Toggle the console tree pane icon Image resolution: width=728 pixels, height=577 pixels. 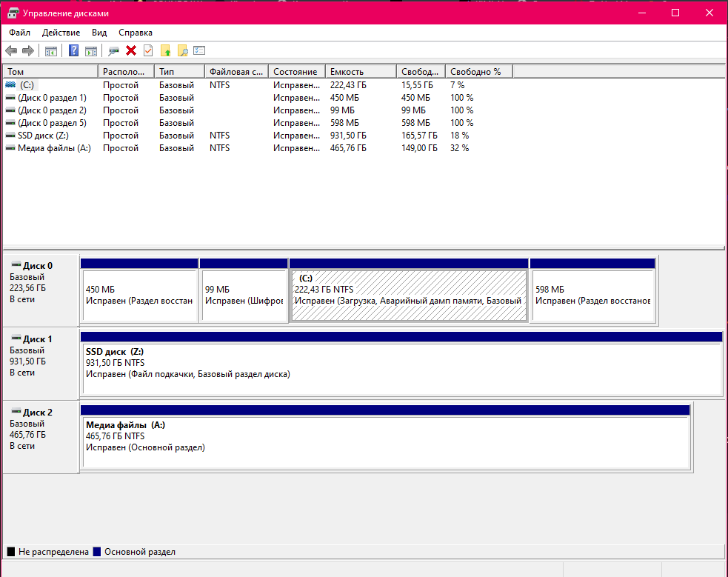pyautogui.click(x=50, y=51)
